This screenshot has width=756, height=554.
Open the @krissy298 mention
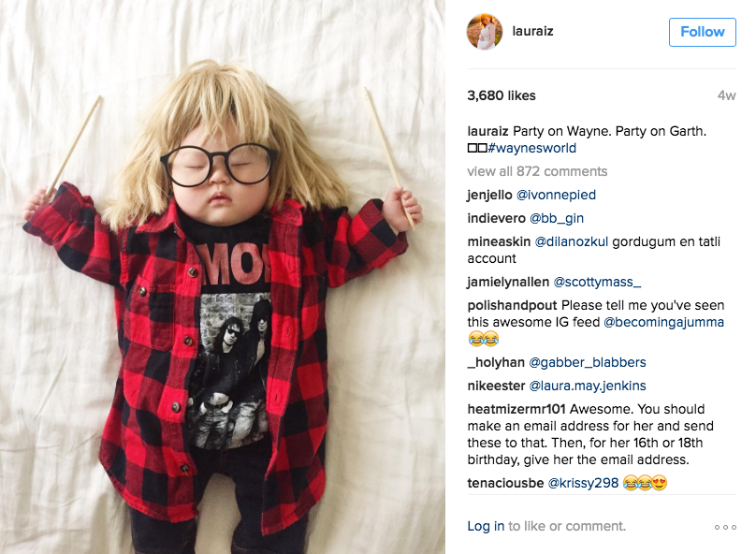tap(583, 483)
